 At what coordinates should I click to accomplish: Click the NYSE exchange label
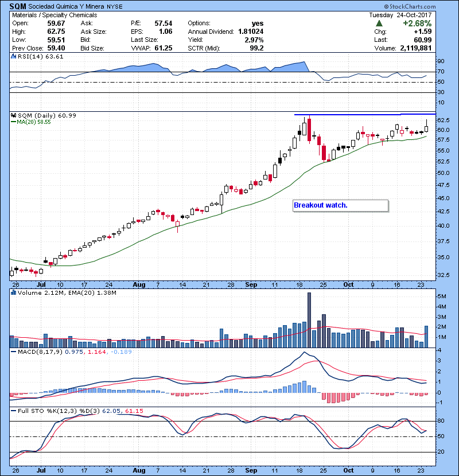coord(115,7)
